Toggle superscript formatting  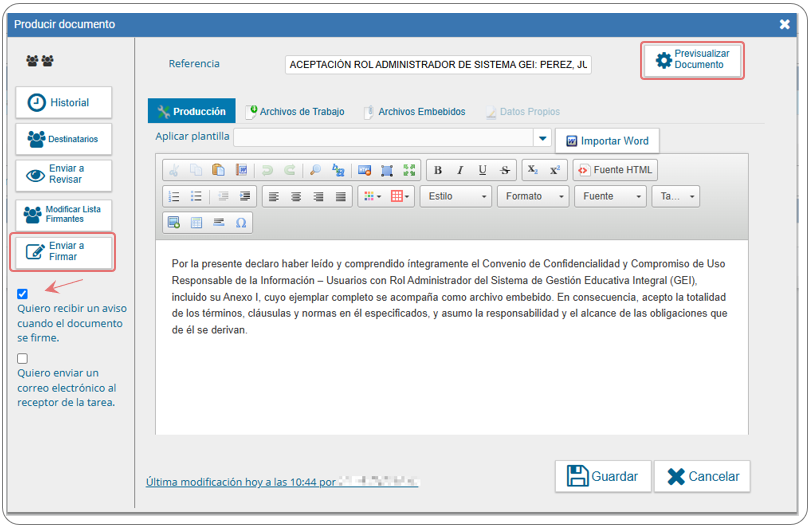pyautogui.click(x=555, y=170)
